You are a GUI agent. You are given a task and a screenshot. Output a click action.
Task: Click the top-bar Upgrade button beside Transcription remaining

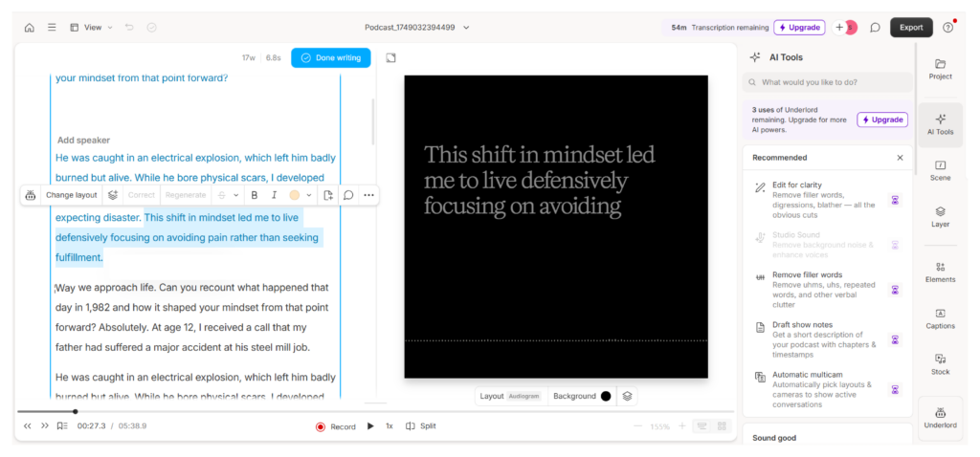click(799, 28)
